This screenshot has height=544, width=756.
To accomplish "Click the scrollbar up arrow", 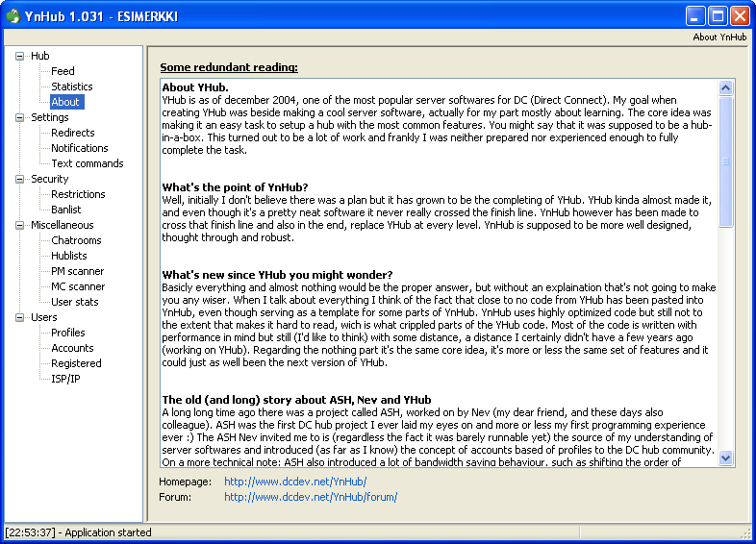I will pyautogui.click(x=725, y=87).
